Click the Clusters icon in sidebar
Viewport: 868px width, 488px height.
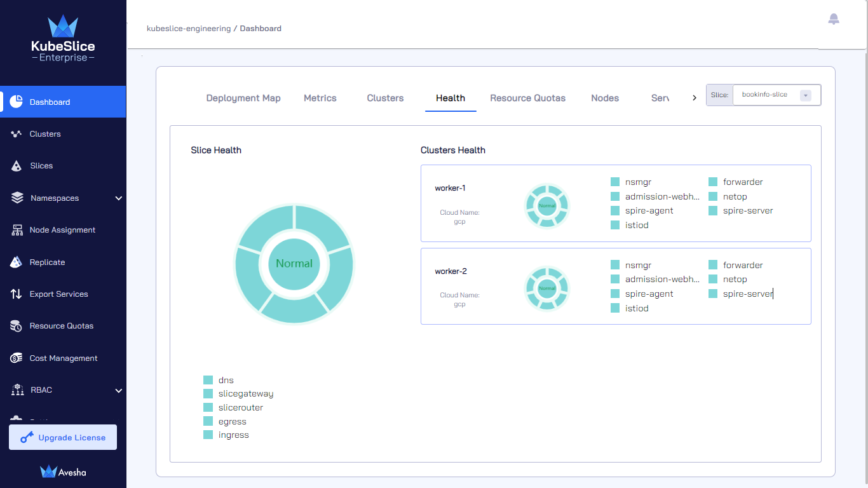coord(17,134)
